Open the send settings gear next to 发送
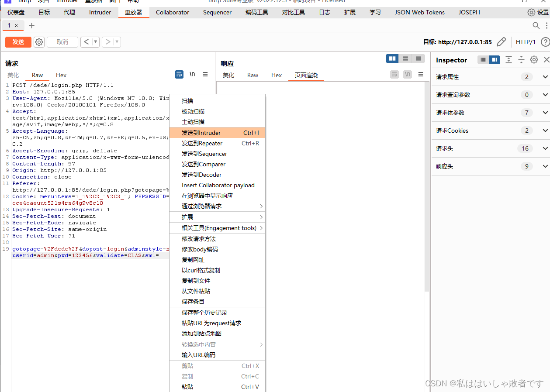The height and width of the screenshot is (392, 550). [x=39, y=42]
